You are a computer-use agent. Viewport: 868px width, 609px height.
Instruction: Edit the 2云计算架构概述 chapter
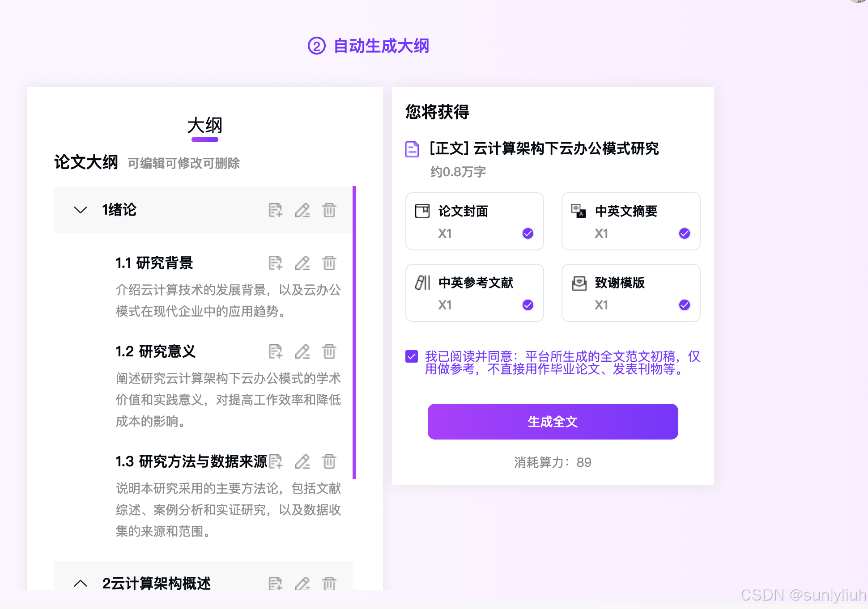[302, 584]
